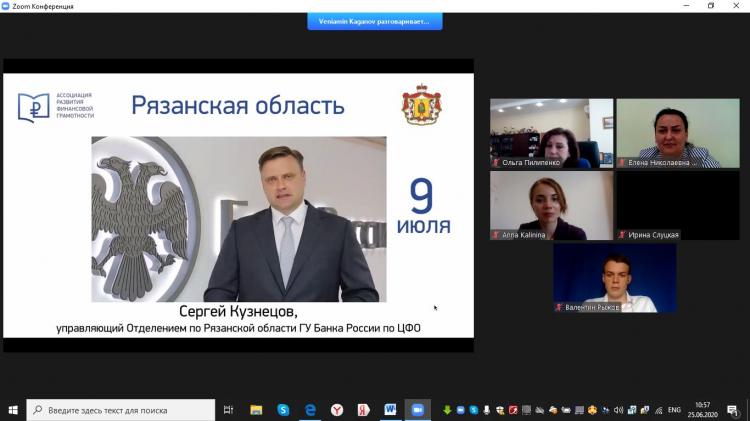Click the muted mic icon beside Елена Николаевна
Viewport: 750px width, 421px height.
(x=622, y=163)
